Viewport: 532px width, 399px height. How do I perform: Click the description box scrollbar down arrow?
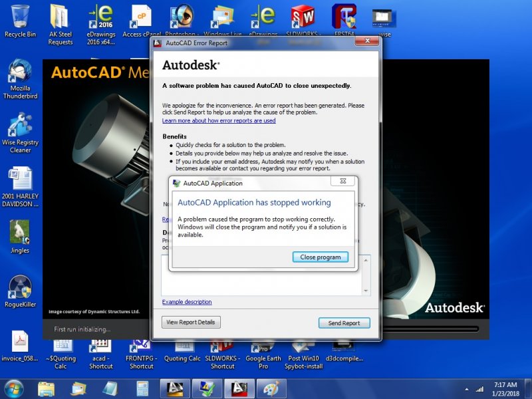pos(366,291)
